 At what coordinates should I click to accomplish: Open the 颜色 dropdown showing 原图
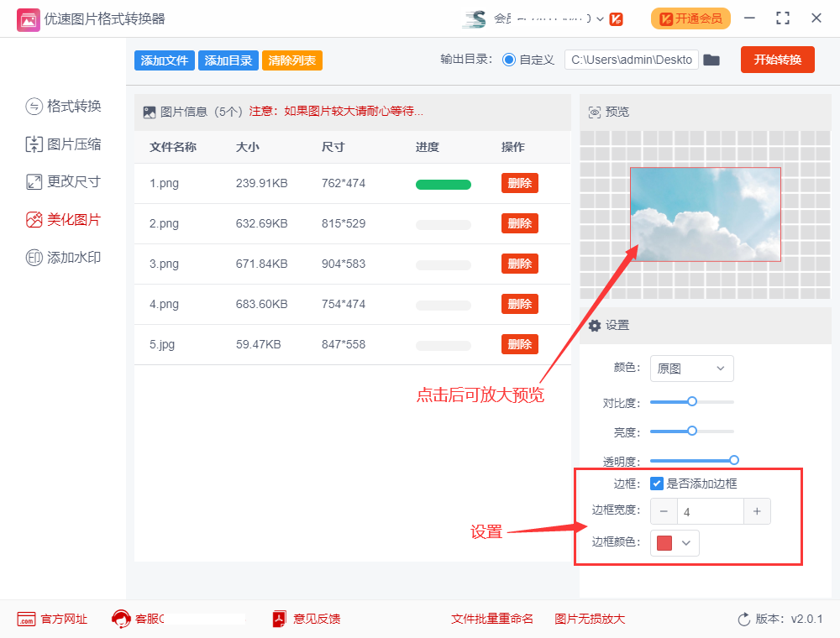[x=691, y=369]
